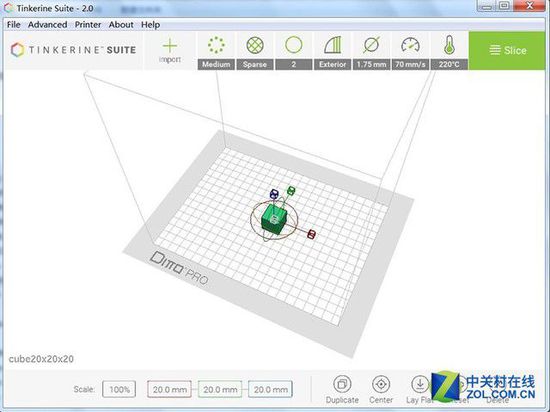Image resolution: width=550 pixels, height=412 pixels.
Task: Open the Advanced menu
Action: pos(47,25)
